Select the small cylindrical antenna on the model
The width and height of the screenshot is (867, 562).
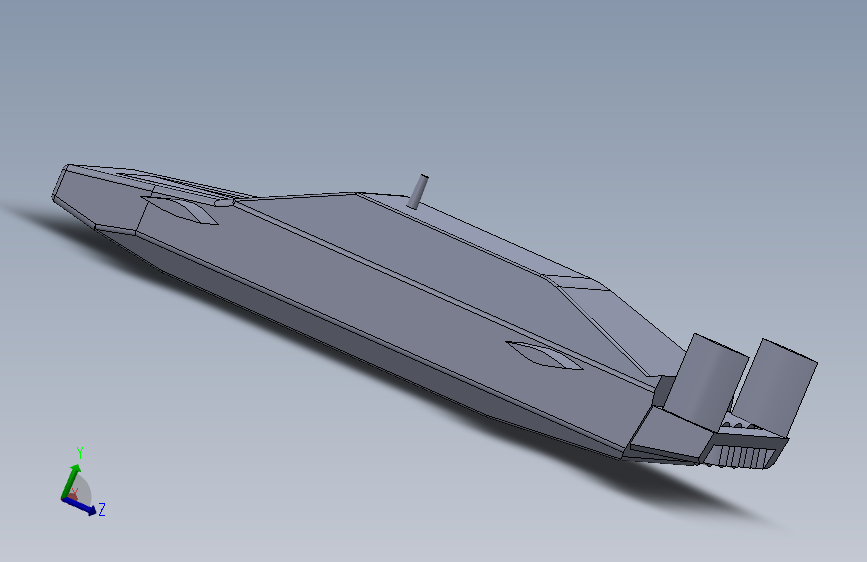click(418, 191)
